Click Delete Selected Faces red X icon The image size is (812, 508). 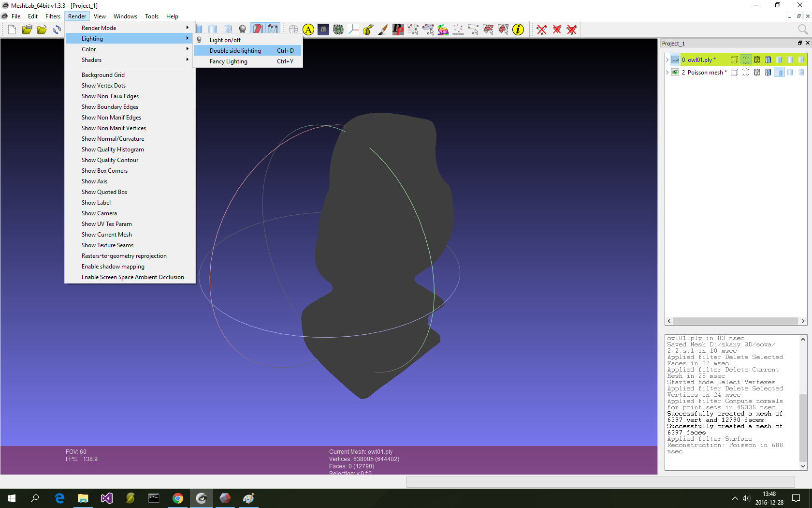point(557,30)
